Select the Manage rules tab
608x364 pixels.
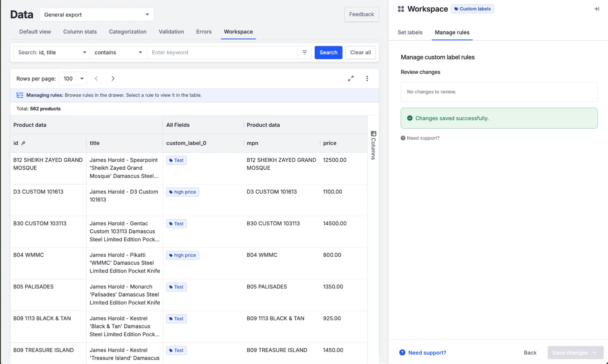pyautogui.click(x=452, y=32)
